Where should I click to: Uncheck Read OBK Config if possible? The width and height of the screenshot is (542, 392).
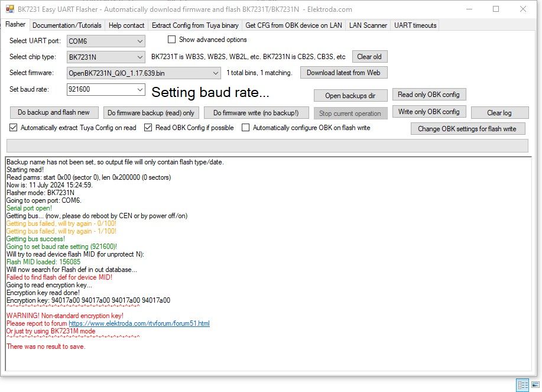148,128
